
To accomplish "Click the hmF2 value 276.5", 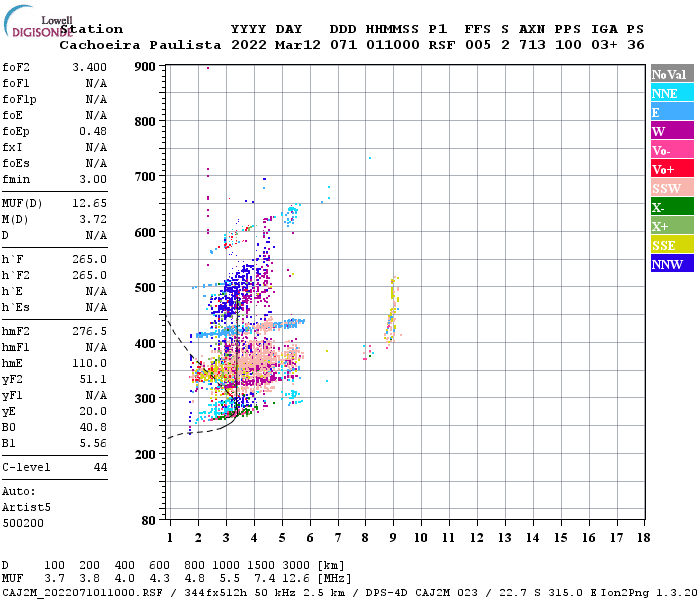I will 90,331.
